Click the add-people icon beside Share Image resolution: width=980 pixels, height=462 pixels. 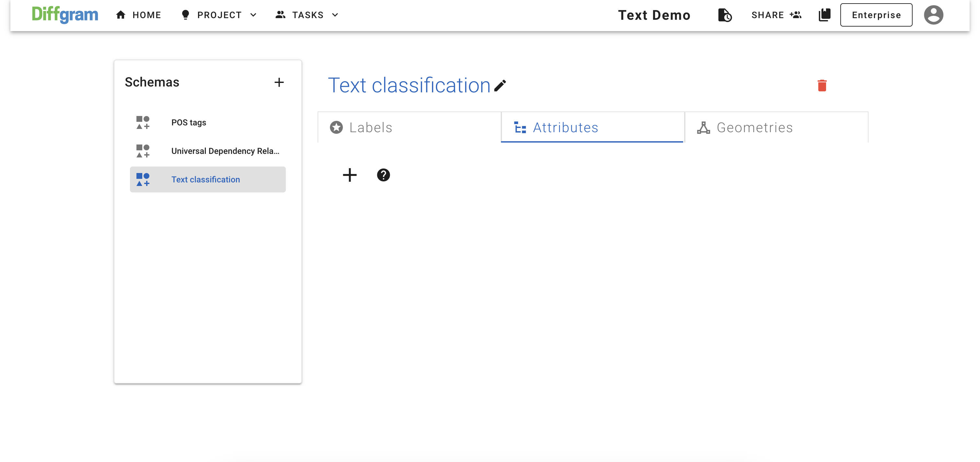click(796, 15)
